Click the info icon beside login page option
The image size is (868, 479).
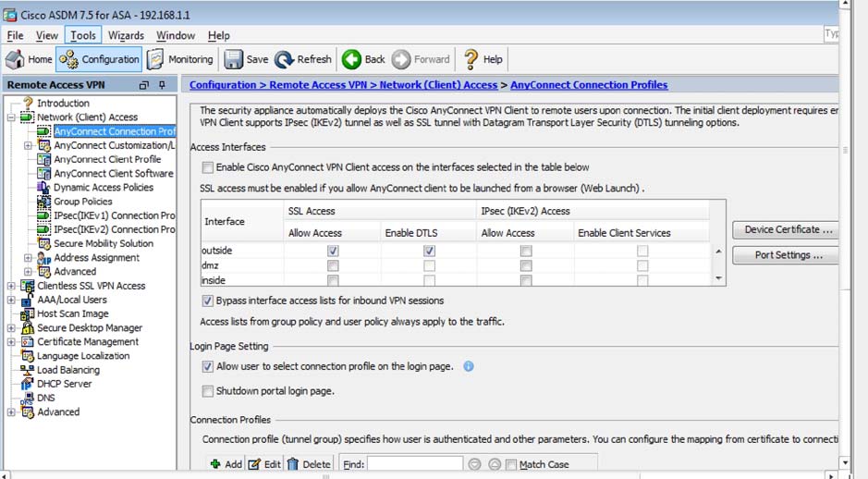coord(469,366)
